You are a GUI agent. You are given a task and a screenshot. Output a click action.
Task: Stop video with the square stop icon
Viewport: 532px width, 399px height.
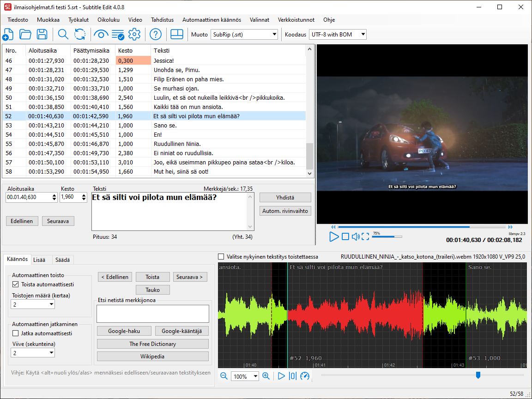pos(345,236)
